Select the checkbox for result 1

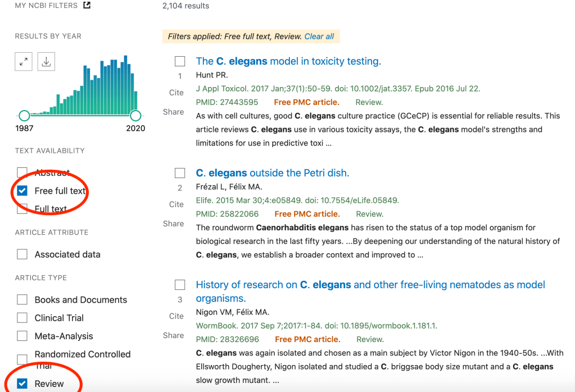(x=180, y=61)
